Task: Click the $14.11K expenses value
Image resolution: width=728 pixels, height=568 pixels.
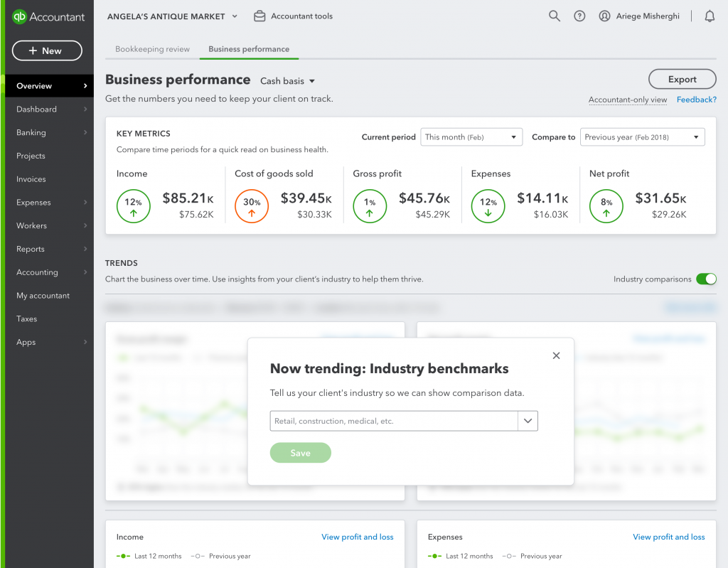Action: [542, 198]
